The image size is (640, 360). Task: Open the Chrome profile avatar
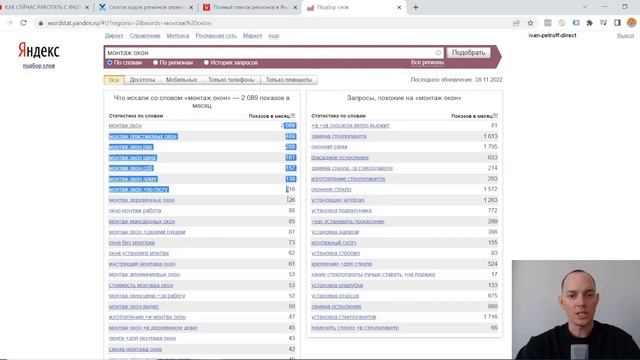631,23
